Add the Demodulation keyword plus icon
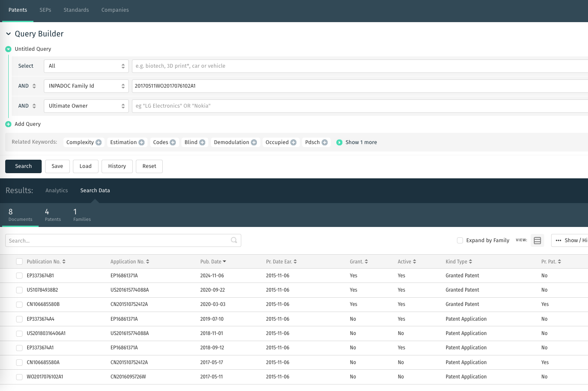This screenshot has height=391, width=588. pyautogui.click(x=254, y=142)
